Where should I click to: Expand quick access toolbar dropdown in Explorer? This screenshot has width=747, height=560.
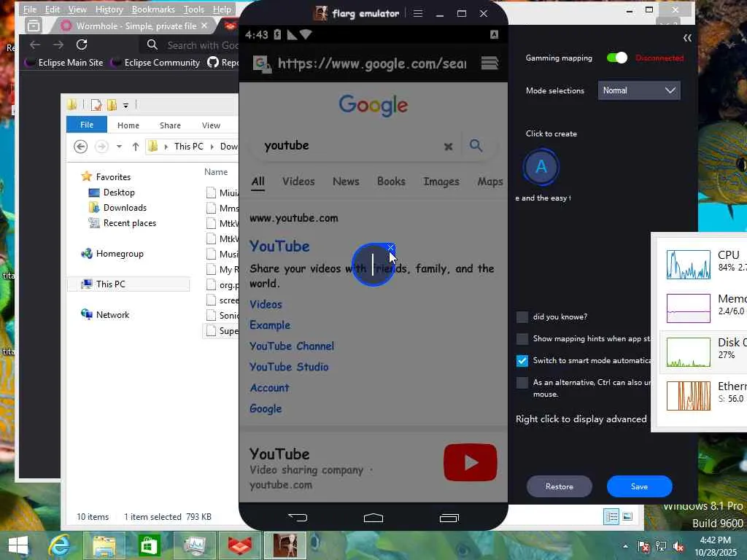tap(125, 105)
